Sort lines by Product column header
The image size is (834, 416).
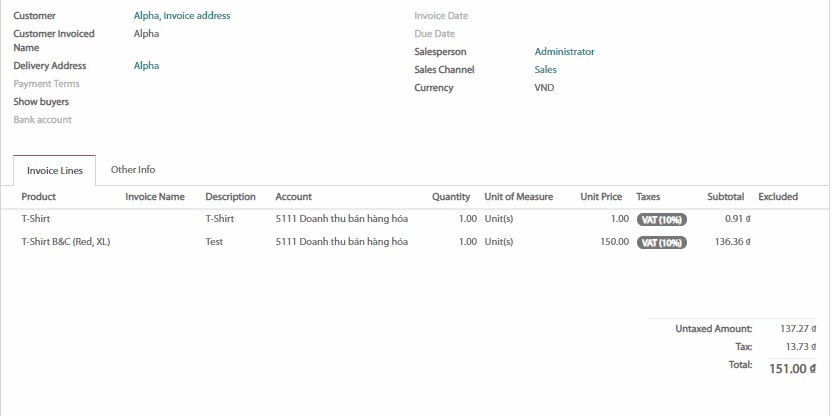tap(39, 197)
